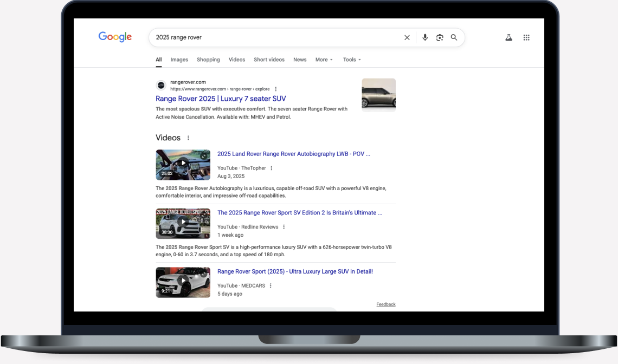Open Search Labs via the flask icon
The height and width of the screenshot is (364, 618).
(x=508, y=37)
